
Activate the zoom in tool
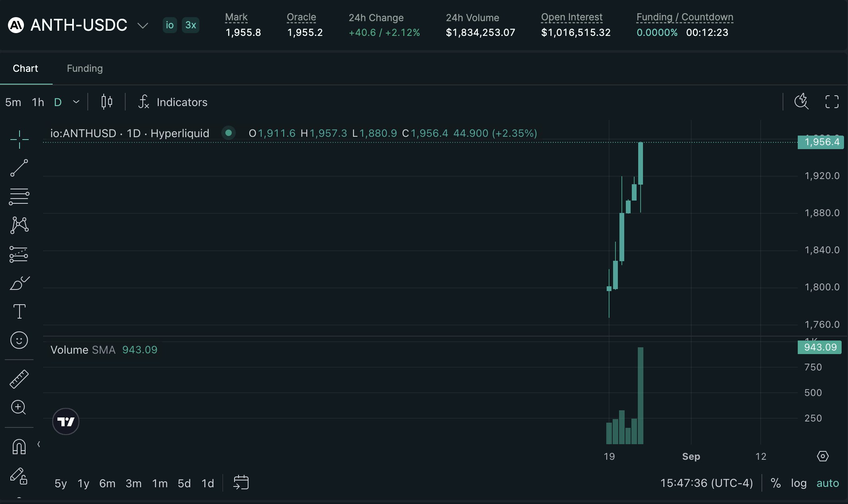tap(19, 408)
